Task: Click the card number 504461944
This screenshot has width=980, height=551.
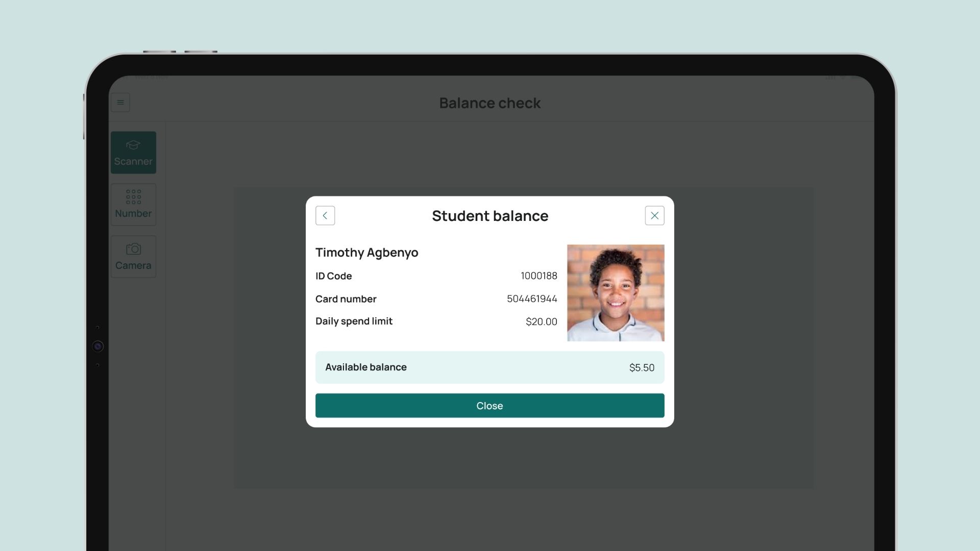Action: (532, 299)
